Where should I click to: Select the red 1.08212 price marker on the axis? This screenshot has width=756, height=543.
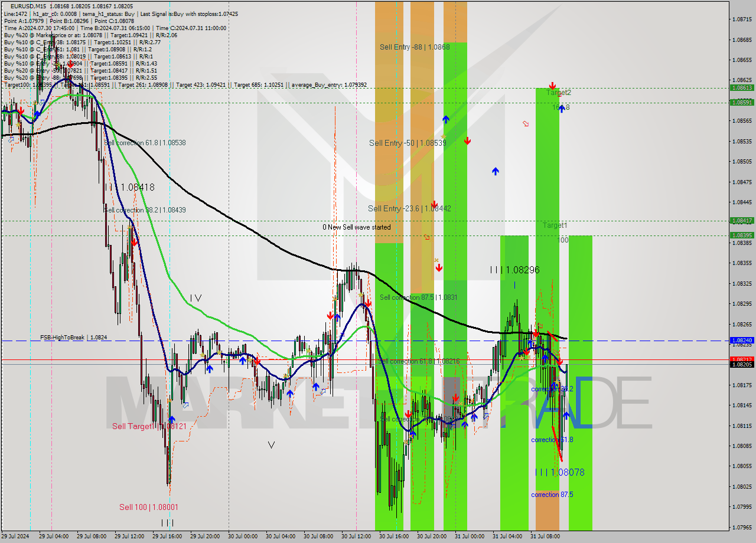coord(741,359)
